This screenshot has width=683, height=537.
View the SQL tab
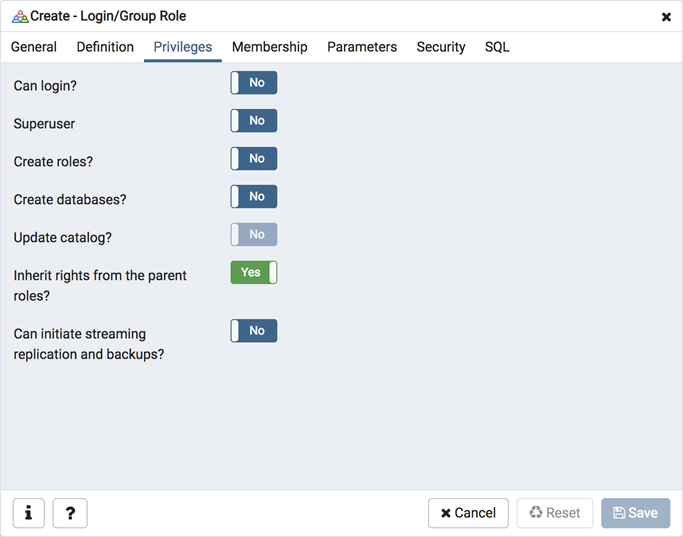tap(497, 47)
